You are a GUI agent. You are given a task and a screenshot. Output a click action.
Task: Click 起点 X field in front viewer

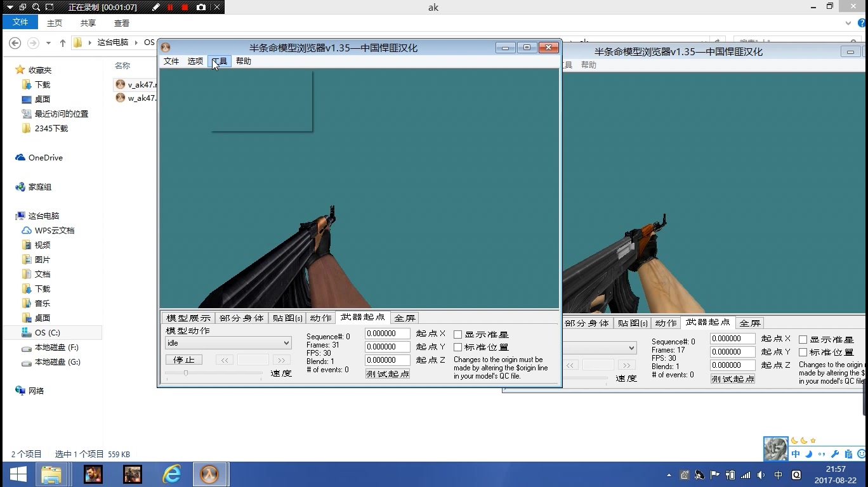pyautogui.click(x=387, y=334)
